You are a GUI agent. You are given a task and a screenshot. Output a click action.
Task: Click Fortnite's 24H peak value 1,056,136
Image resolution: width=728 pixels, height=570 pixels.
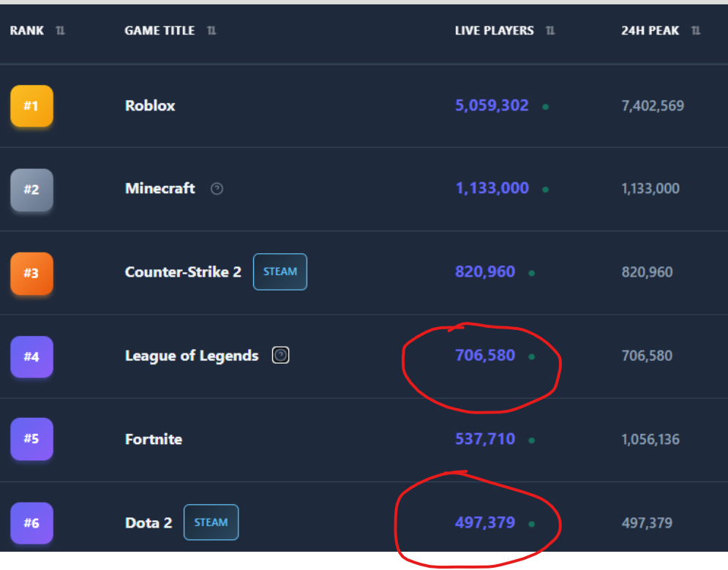pyautogui.click(x=650, y=439)
